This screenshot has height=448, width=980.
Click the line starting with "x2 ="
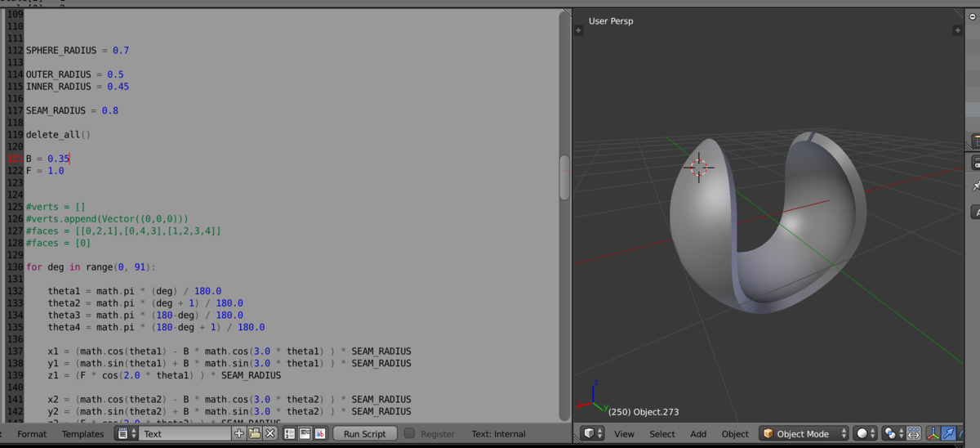(229, 400)
